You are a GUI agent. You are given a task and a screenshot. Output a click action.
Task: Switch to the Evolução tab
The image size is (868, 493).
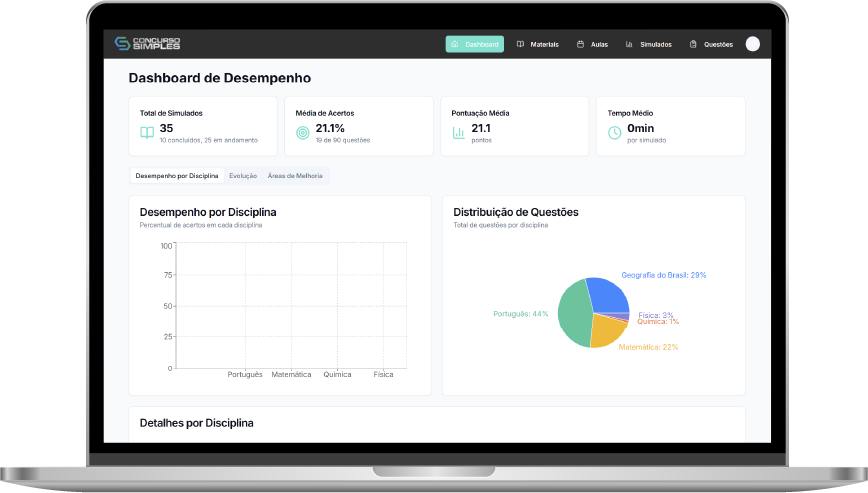243,176
